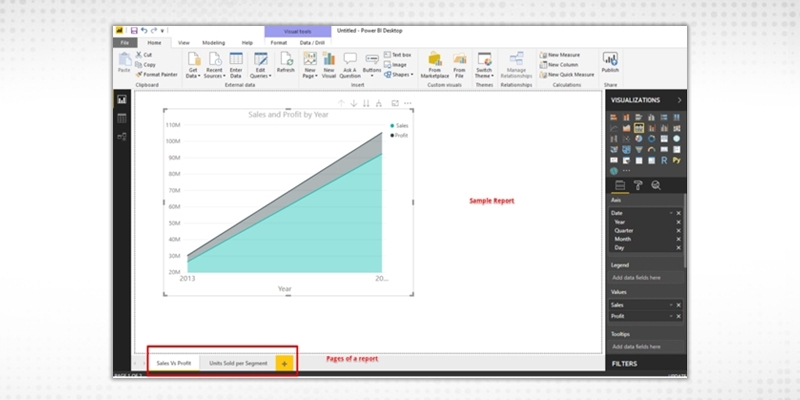Open the Edit Queries dropdown
800x400 pixels.
pyautogui.click(x=260, y=65)
